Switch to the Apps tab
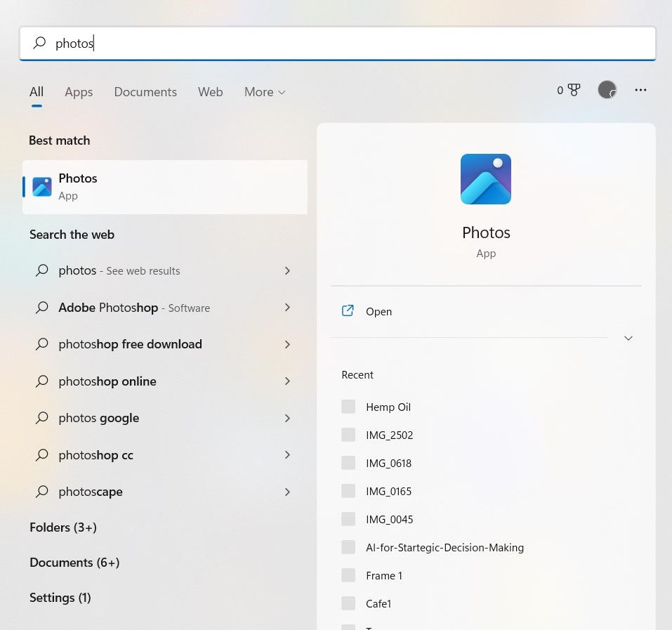This screenshot has height=630, width=672. (79, 92)
